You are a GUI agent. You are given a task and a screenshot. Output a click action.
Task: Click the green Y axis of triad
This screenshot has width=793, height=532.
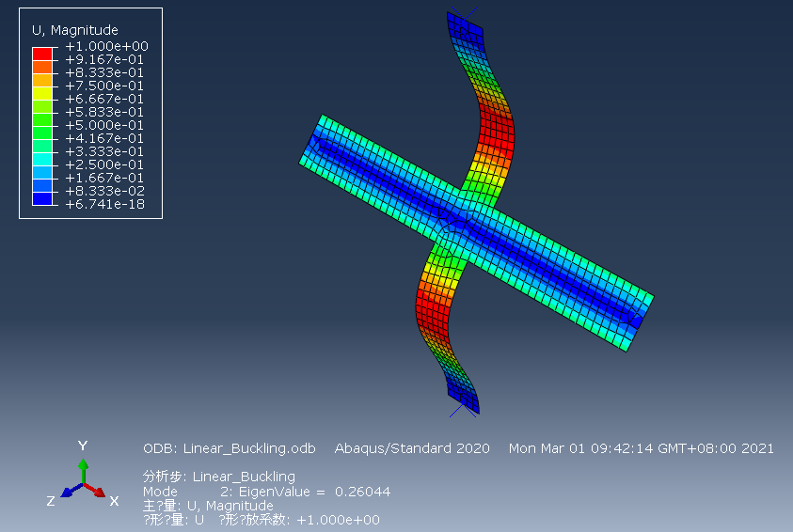click(84, 471)
